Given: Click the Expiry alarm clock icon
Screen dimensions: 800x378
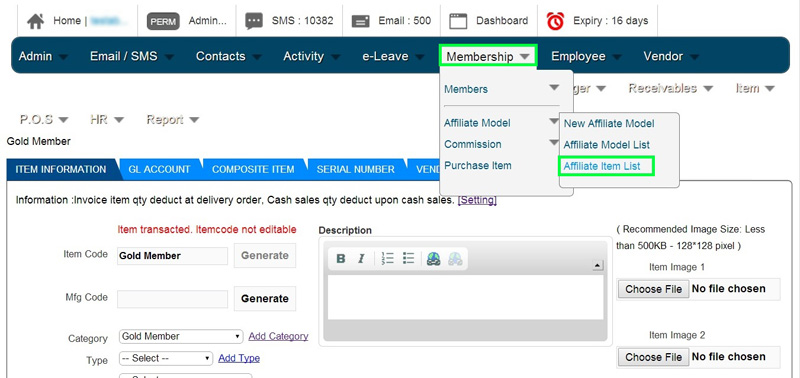Looking at the screenshot, I should [555, 21].
